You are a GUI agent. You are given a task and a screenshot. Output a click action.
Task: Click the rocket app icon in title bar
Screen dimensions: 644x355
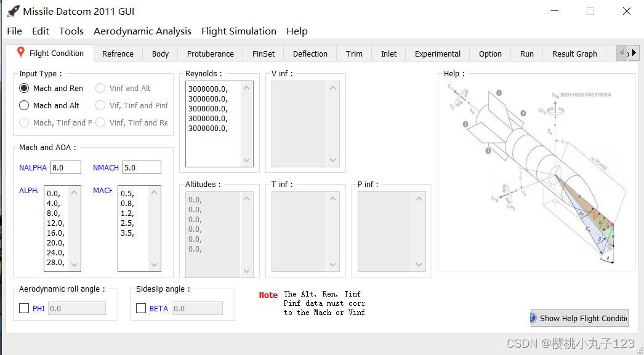(x=13, y=11)
